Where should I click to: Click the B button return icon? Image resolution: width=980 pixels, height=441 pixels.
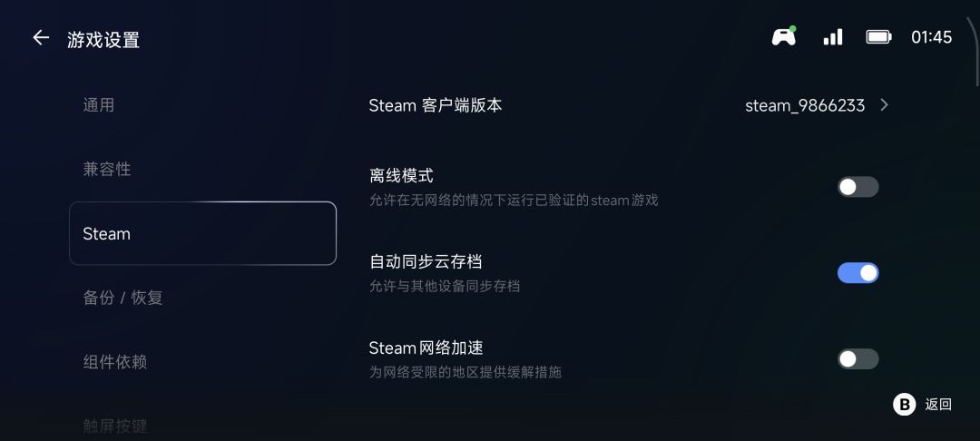click(904, 405)
